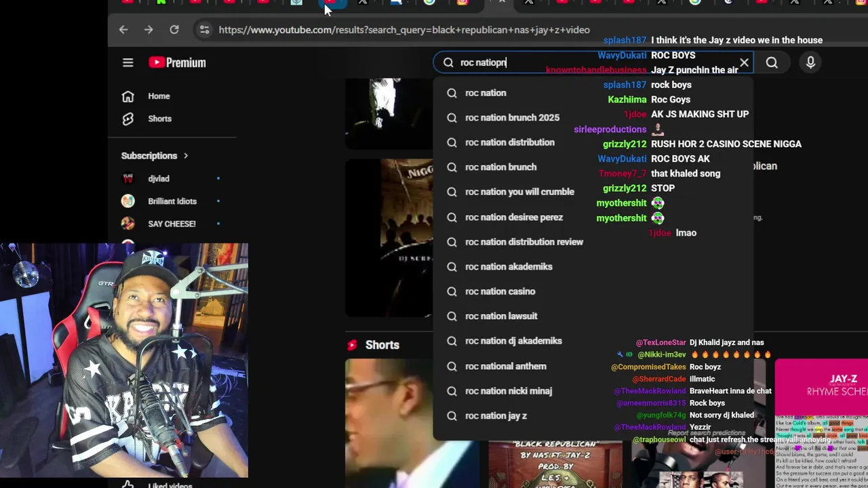Click the Brilliant Idiots channel avatar
Screen dimensions: 868x488
[127, 201]
